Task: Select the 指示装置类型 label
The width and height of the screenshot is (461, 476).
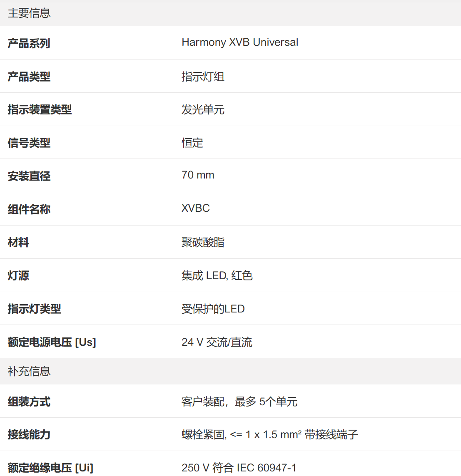Action: (40, 109)
